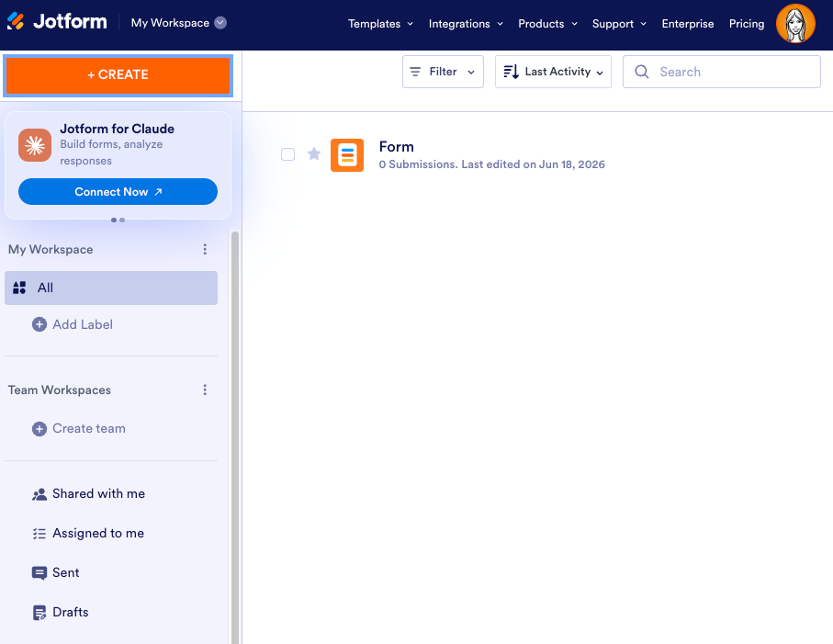Click the sort order icon beside Last Activity

pos(511,72)
